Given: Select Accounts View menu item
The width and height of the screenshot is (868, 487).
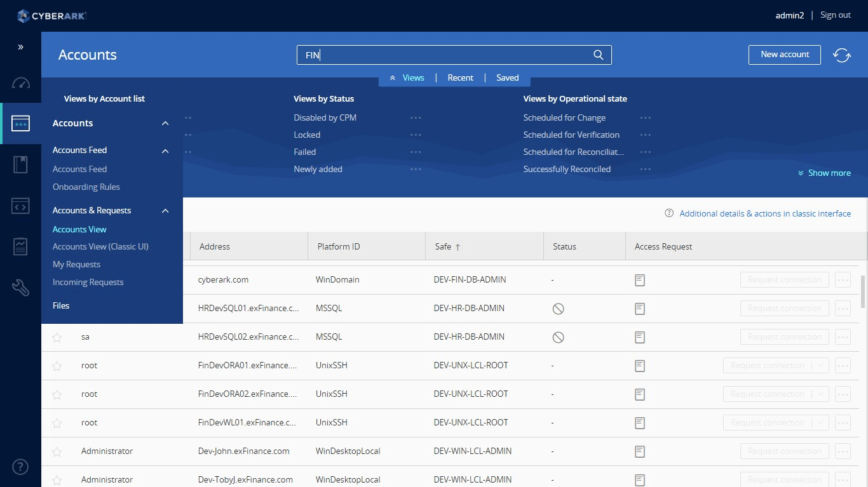Looking at the screenshot, I should click(x=79, y=229).
